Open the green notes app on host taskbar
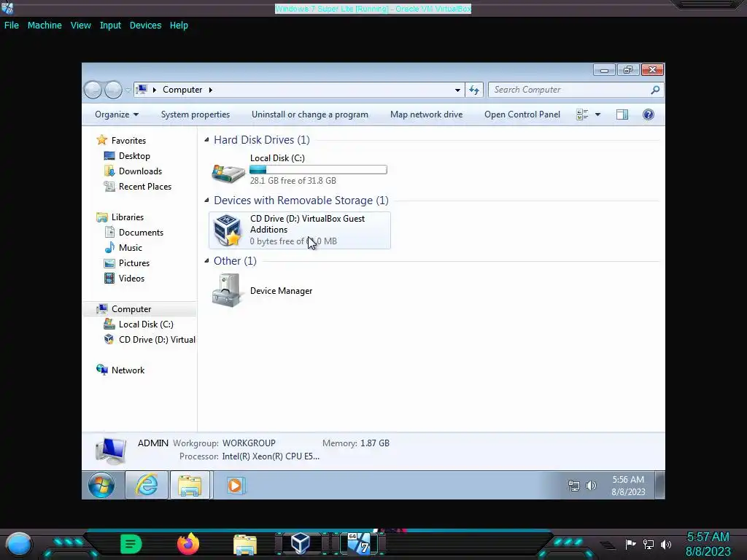 click(131, 544)
